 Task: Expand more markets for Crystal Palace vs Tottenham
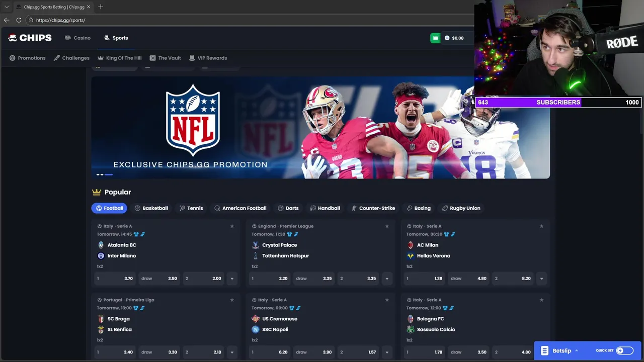click(387, 279)
